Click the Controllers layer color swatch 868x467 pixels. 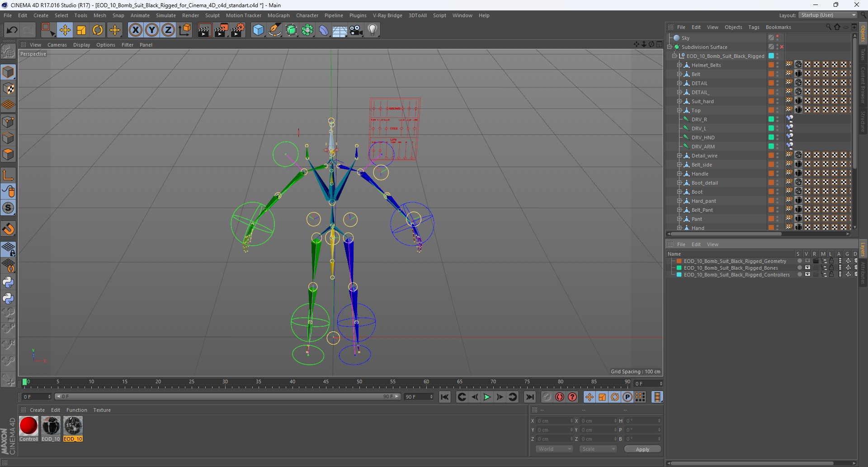tap(679, 275)
